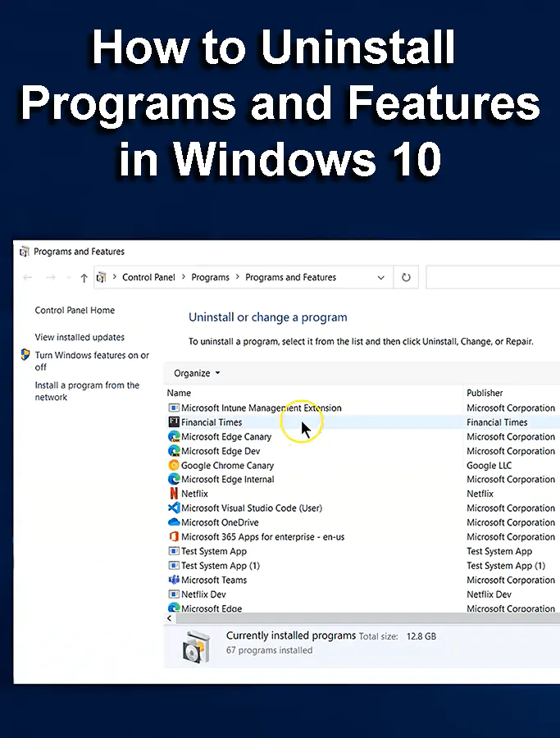Select Microsoft Edge Internal program name

(228, 479)
